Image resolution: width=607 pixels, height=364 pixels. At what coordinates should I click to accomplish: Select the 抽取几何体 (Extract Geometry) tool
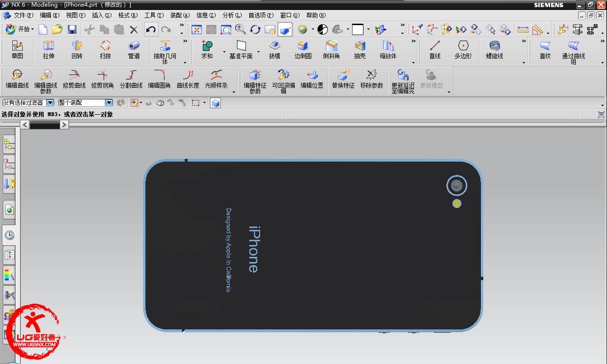pos(165,52)
